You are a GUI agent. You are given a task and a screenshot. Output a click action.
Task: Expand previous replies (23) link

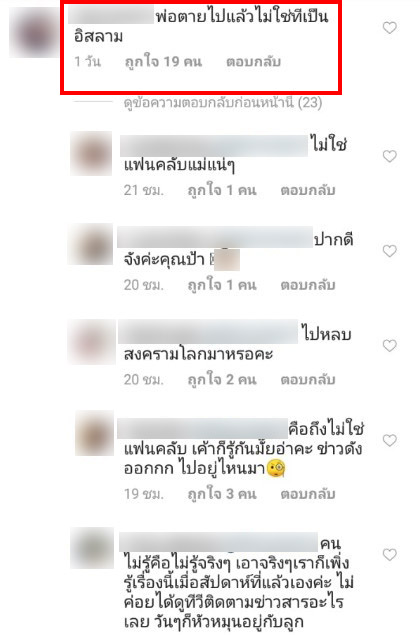pos(223,103)
